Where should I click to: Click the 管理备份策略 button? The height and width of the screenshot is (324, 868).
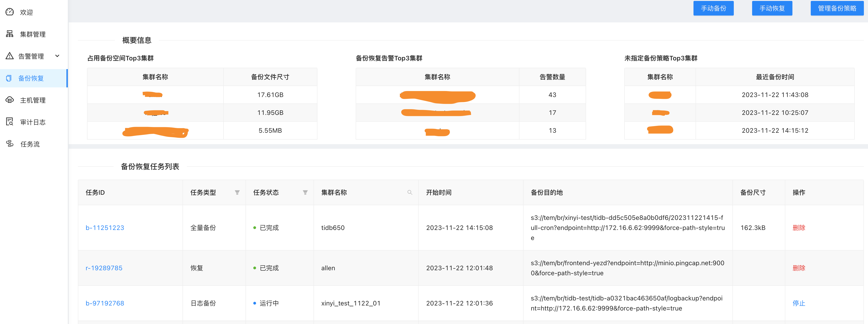pos(837,8)
